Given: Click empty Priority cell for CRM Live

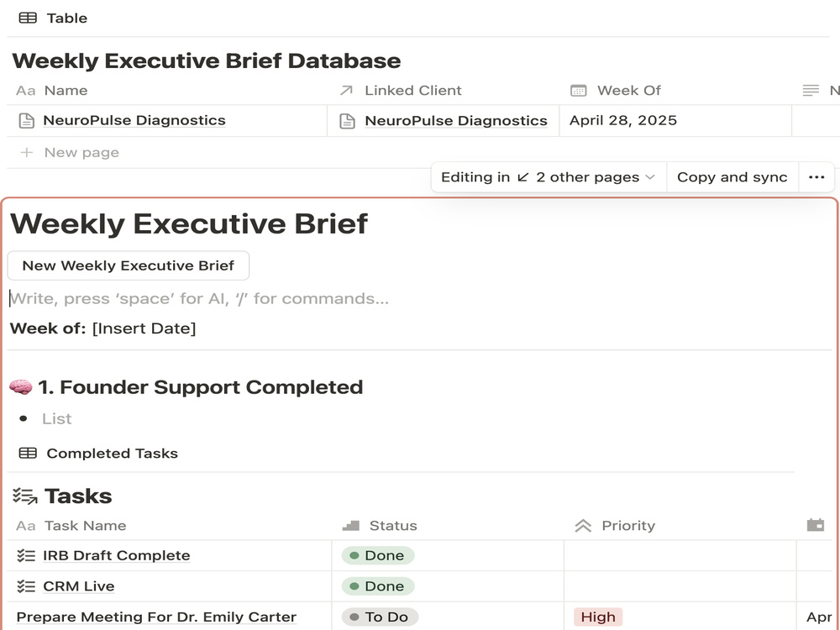Looking at the screenshot, I should coord(680,586).
